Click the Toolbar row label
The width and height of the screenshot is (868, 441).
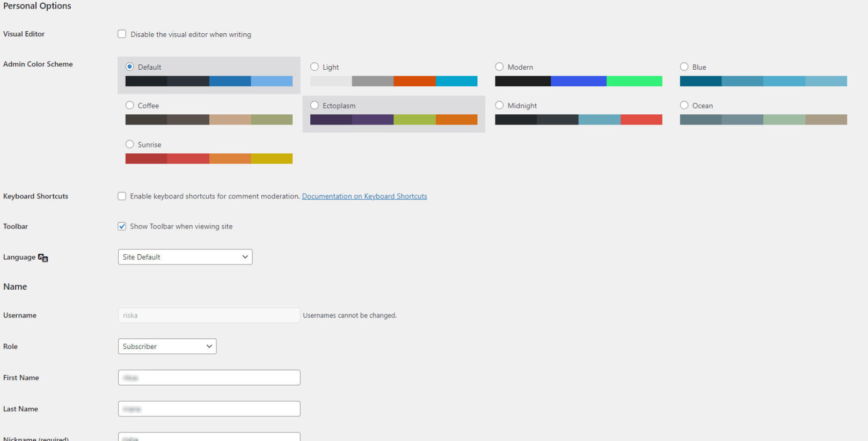[x=16, y=226]
